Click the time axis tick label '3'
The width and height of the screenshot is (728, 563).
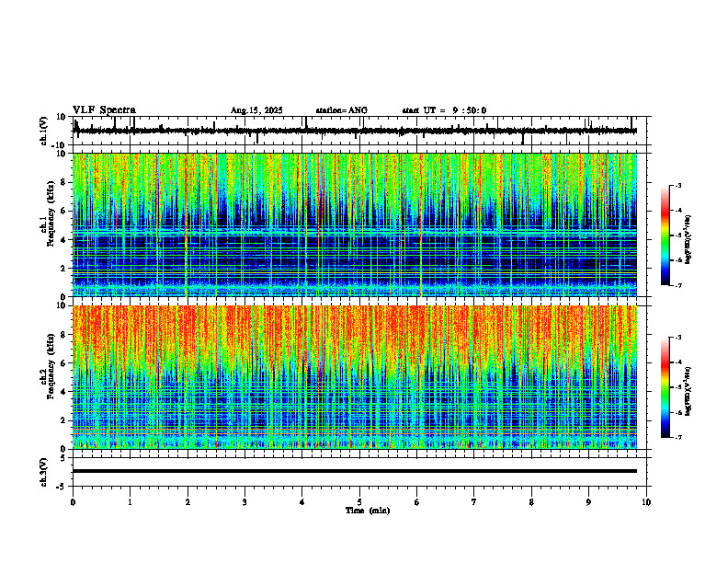[245, 502]
